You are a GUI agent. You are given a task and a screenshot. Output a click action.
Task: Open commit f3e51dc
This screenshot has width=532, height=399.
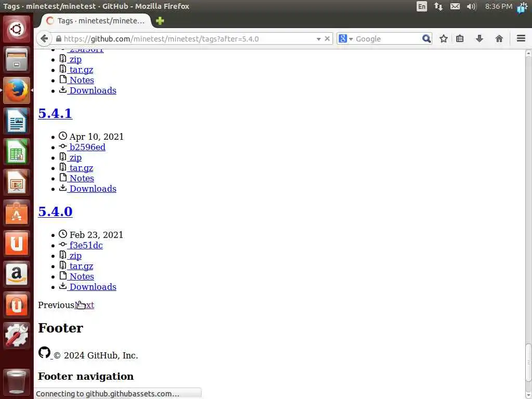(x=86, y=245)
